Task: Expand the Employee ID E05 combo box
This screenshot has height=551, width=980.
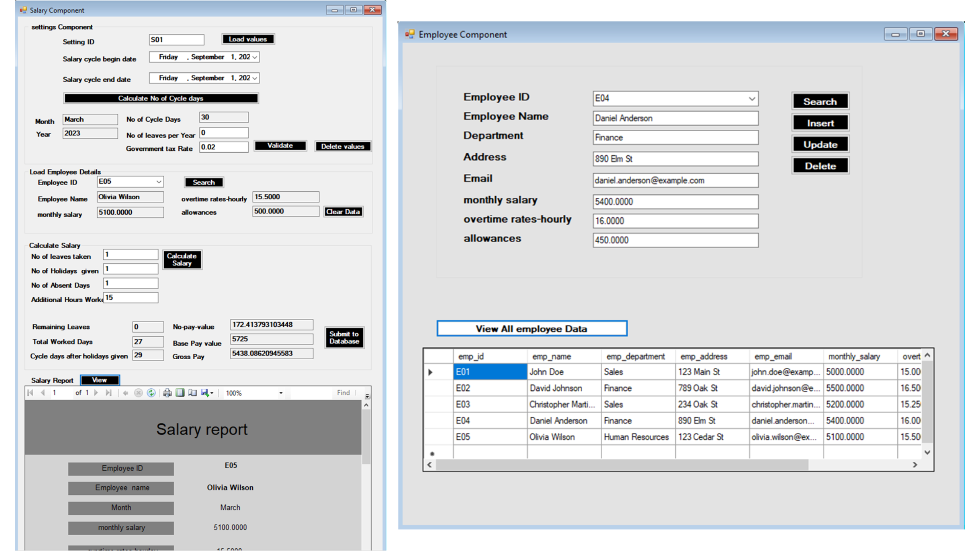Action: 158,182
